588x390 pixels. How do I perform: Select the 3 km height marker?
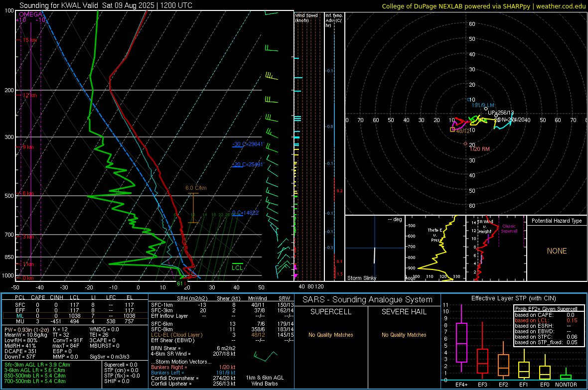coord(28,237)
